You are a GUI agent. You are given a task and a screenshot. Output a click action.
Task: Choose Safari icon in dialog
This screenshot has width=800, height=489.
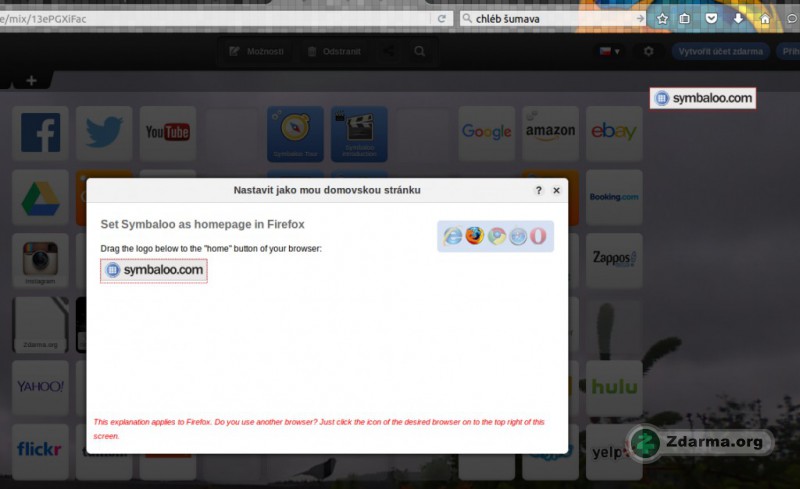(x=518, y=236)
